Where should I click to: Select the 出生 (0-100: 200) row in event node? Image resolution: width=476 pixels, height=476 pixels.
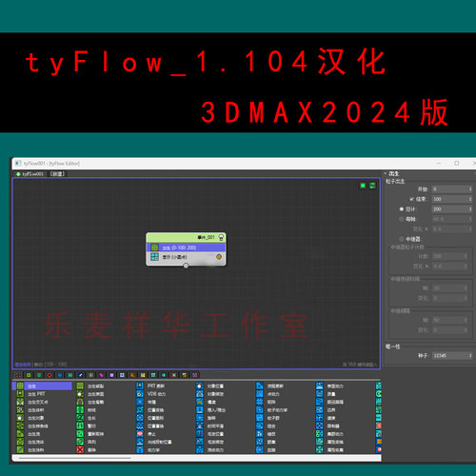point(186,248)
